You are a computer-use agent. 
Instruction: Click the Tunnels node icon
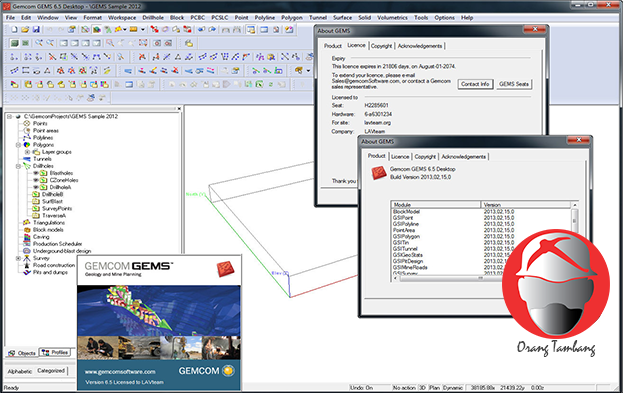(x=27, y=159)
